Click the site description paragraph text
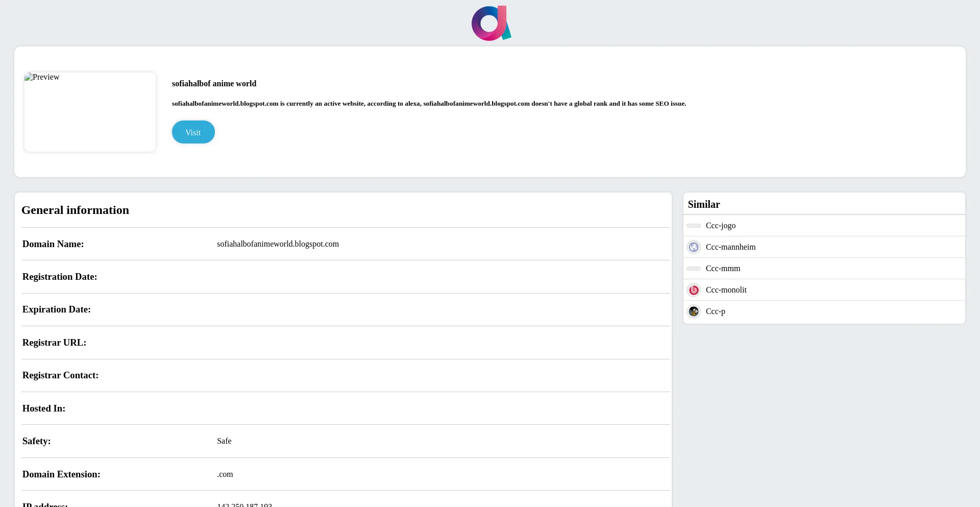 pos(429,104)
